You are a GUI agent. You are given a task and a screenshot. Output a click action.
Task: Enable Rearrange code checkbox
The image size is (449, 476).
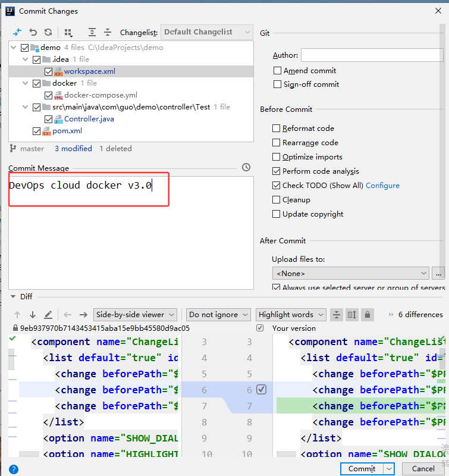click(x=276, y=142)
